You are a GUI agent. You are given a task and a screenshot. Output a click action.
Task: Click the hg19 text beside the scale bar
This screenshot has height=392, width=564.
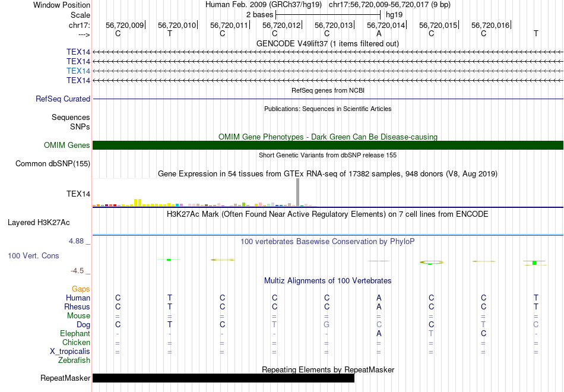click(x=394, y=15)
